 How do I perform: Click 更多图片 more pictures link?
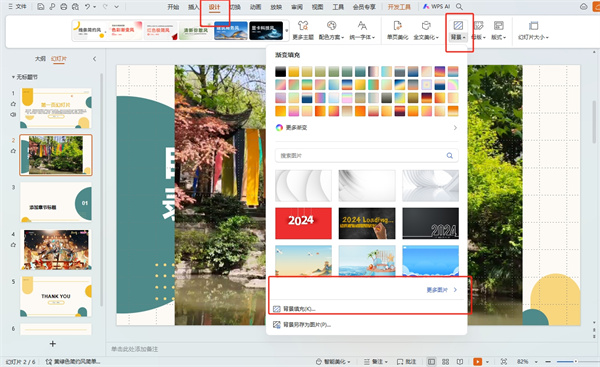coord(442,290)
